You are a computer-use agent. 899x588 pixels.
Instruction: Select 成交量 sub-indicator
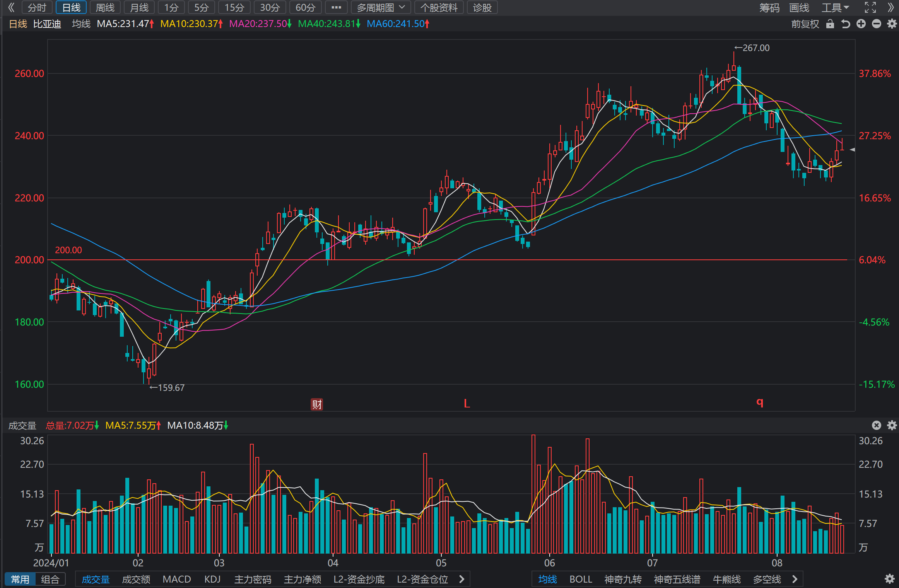pos(96,579)
